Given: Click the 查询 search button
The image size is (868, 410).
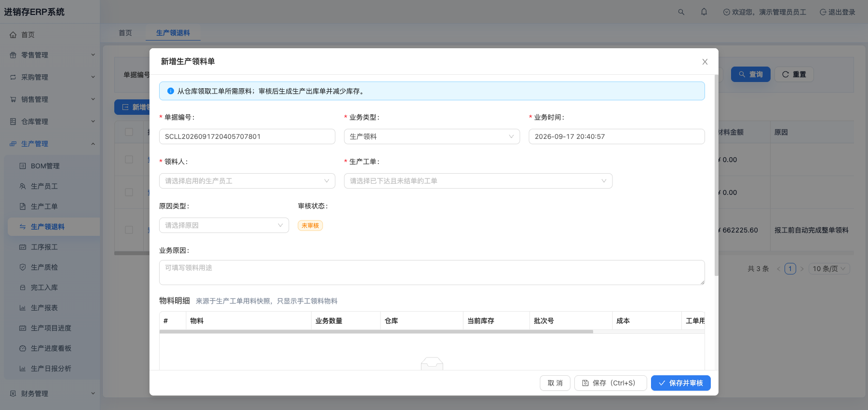Looking at the screenshot, I should [x=751, y=74].
